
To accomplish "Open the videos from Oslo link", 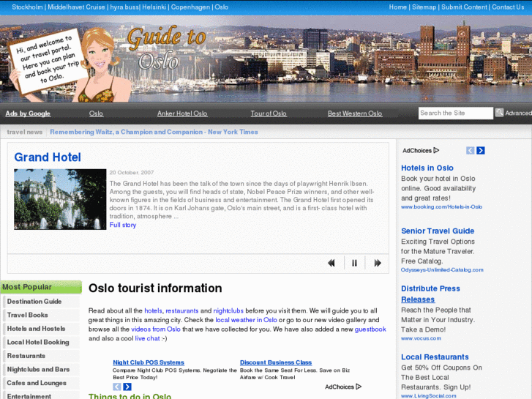I will [156, 329].
